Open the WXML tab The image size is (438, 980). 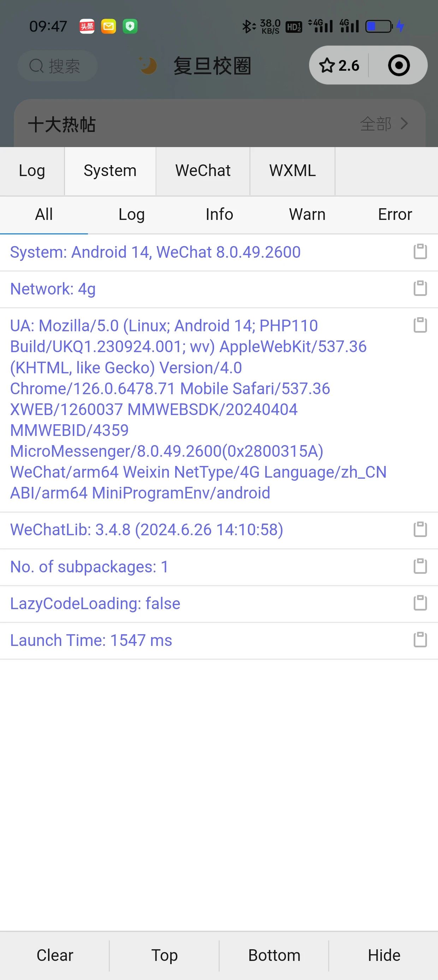click(x=292, y=171)
